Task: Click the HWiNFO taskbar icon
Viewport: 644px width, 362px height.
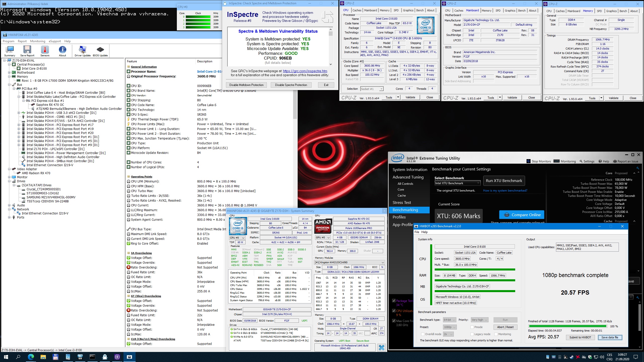Action: [x=80, y=357]
